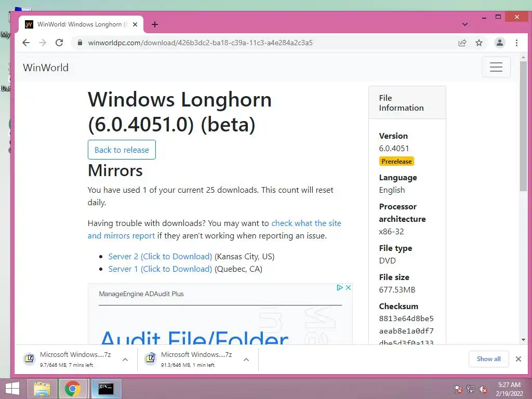Viewport: 532px width, 399px height.
Task: Download from Server 2 Kansas City
Action: (x=160, y=257)
